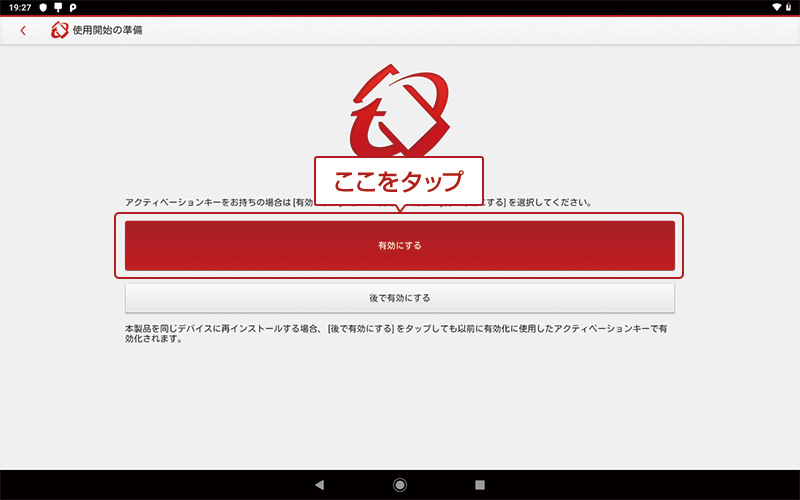800x500 pixels.
Task: Tap the shield icon in status bar
Action: 43,8
